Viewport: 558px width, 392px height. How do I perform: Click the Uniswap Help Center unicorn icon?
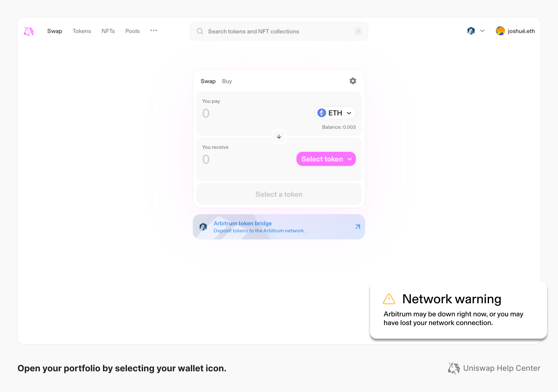(x=453, y=368)
